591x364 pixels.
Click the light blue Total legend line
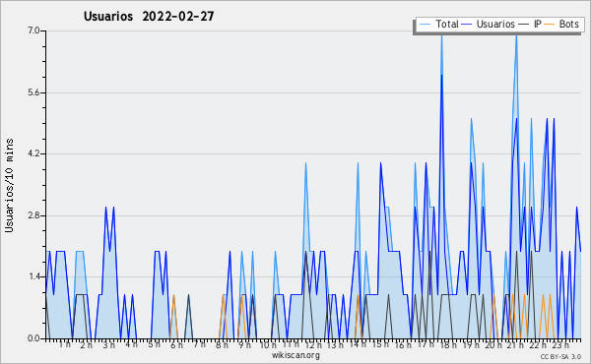coord(425,25)
